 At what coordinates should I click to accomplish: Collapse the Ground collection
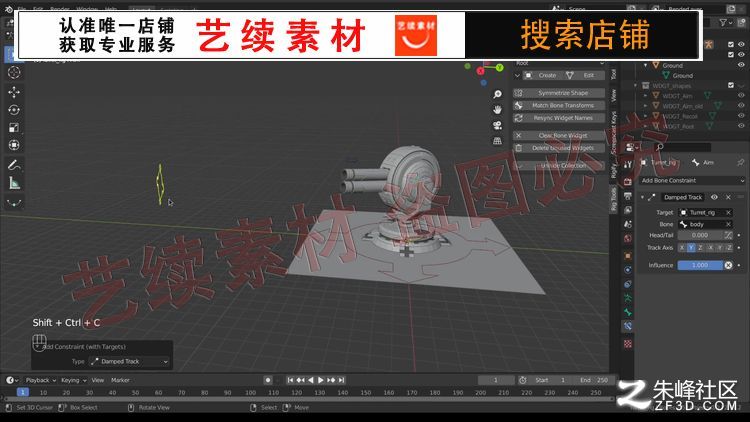point(646,65)
